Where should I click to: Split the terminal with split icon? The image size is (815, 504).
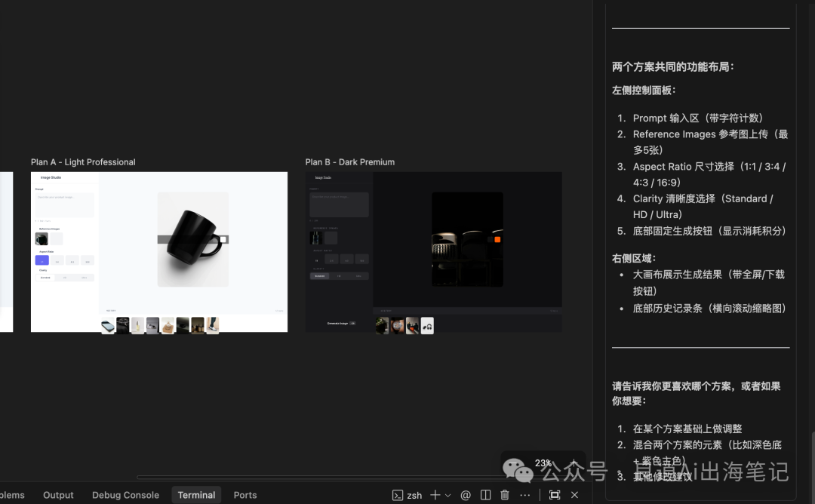485,495
